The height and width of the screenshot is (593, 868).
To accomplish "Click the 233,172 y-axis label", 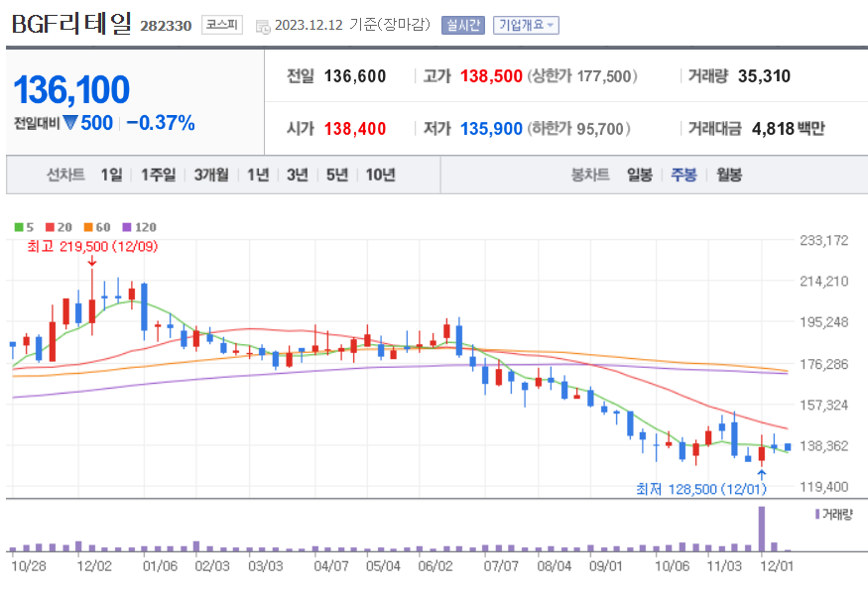I will pos(823,241).
